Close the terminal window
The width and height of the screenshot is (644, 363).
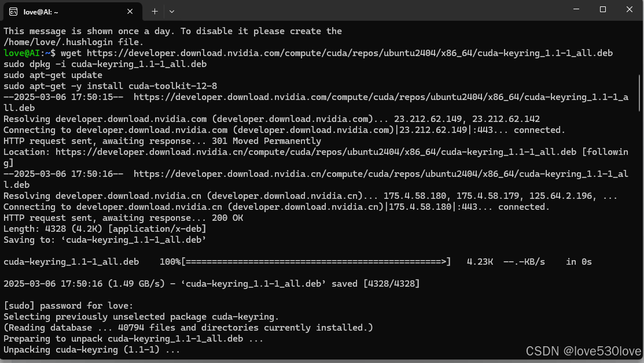click(629, 9)
